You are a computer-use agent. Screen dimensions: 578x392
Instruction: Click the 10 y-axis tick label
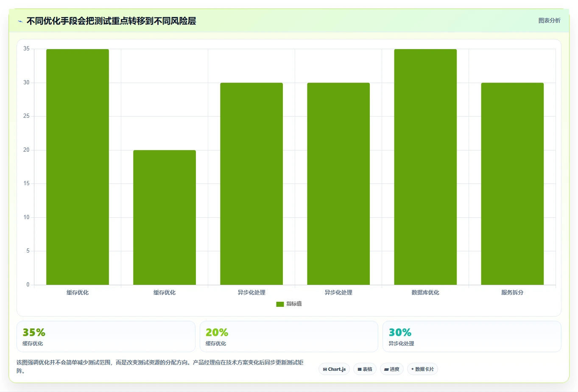[x=26, y=217]
